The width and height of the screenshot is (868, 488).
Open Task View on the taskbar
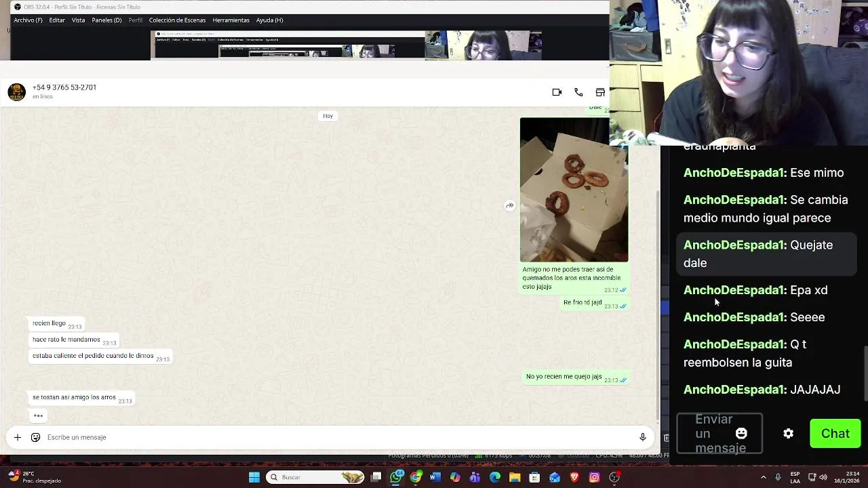[376, 477]
